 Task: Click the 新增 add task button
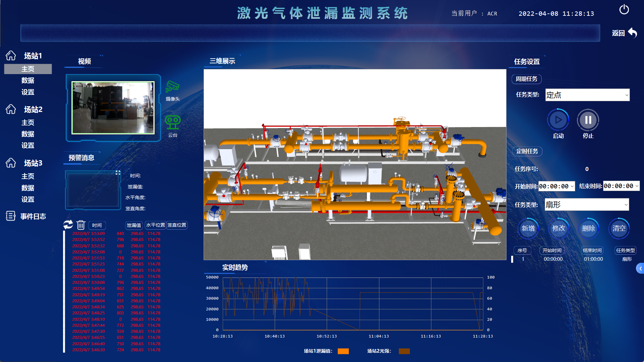[528, 228]
